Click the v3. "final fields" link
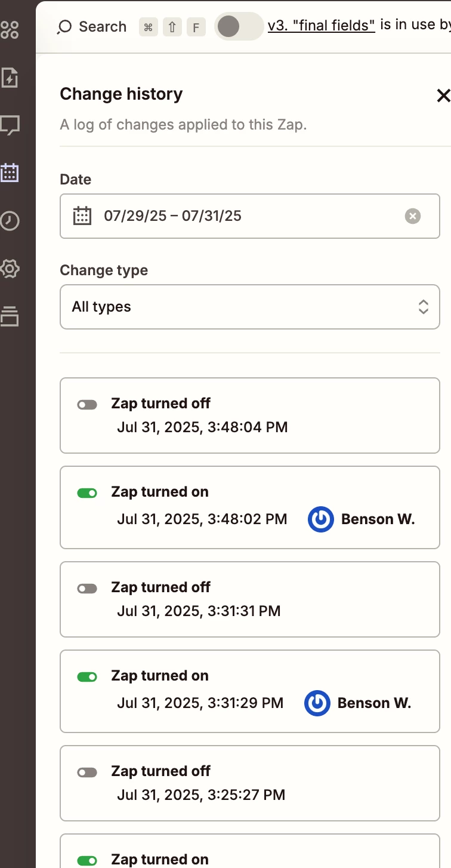The height and width of the screenshot is (868, 451). 321,25
